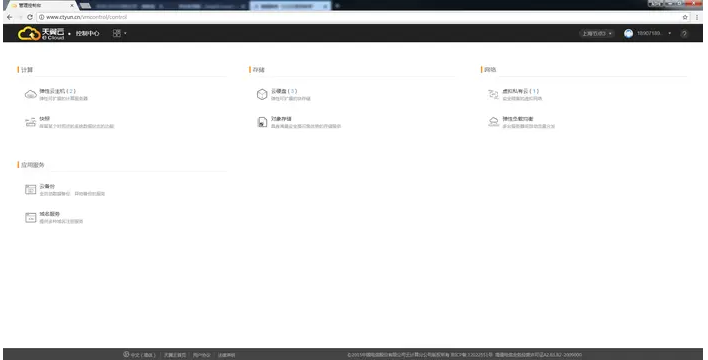Expand the services grid menu dropdown
Viewport: 708px width, 360px height.
119,33
